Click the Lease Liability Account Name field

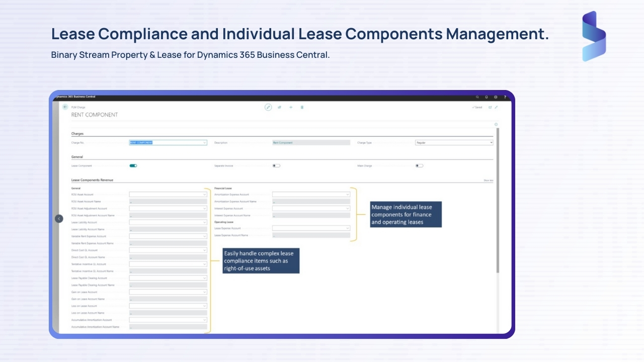pos(168,229)
